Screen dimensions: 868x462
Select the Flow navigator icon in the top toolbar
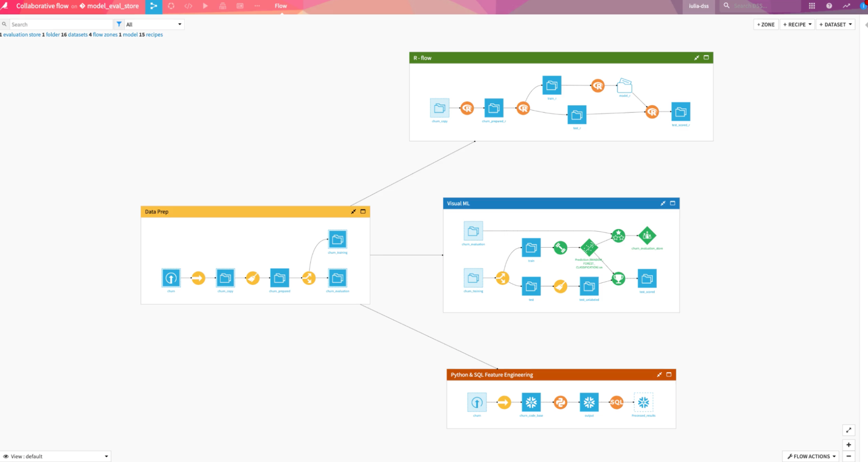154,6
